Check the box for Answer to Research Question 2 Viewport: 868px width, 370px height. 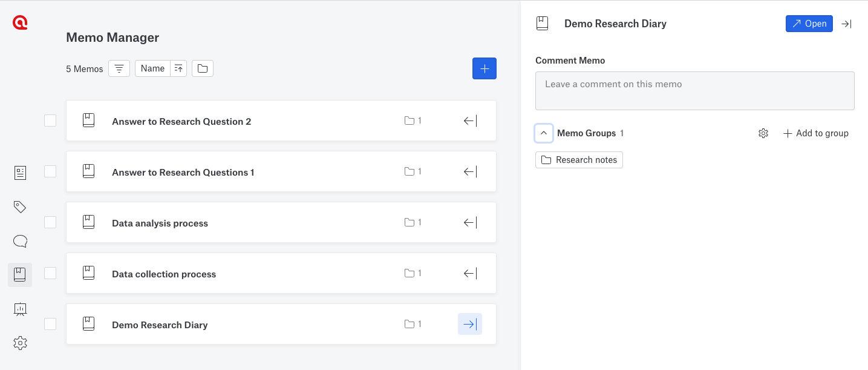50,121
